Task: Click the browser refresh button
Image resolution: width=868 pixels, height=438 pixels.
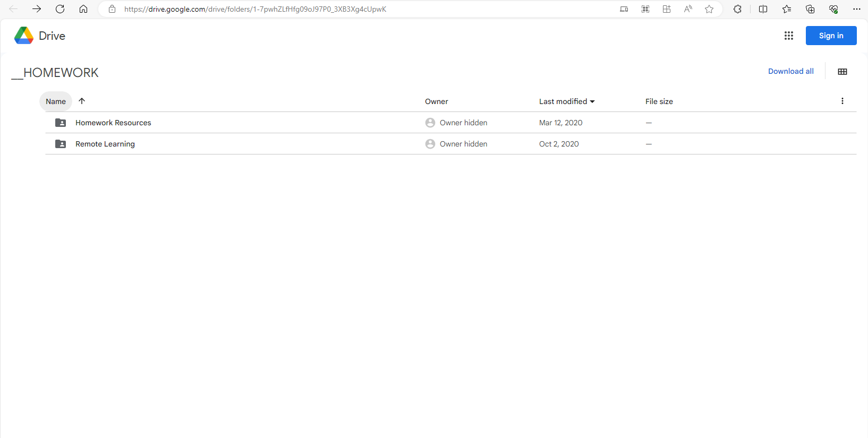Action: click(x=60, y=9)
